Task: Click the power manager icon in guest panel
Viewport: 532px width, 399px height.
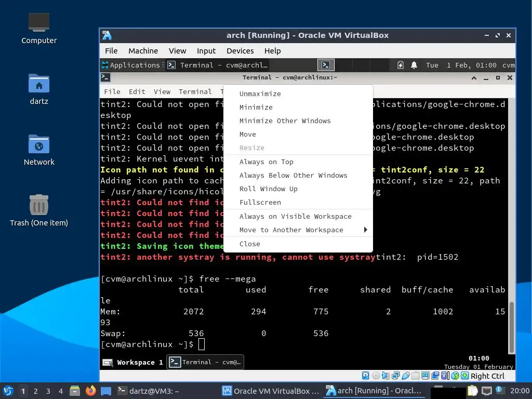Action: point(401,65)
